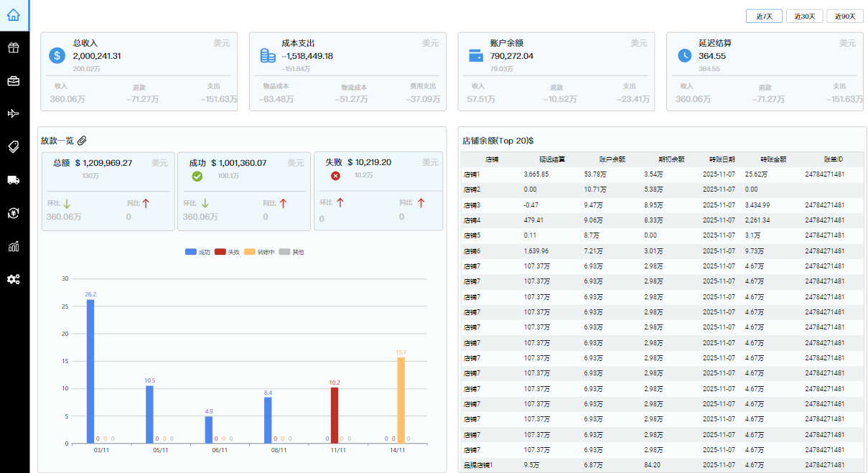Viewport: 868px width, 473px height.
Task: Open the bar chart analytics sidebar icon
Action: (x=14, y=246)
